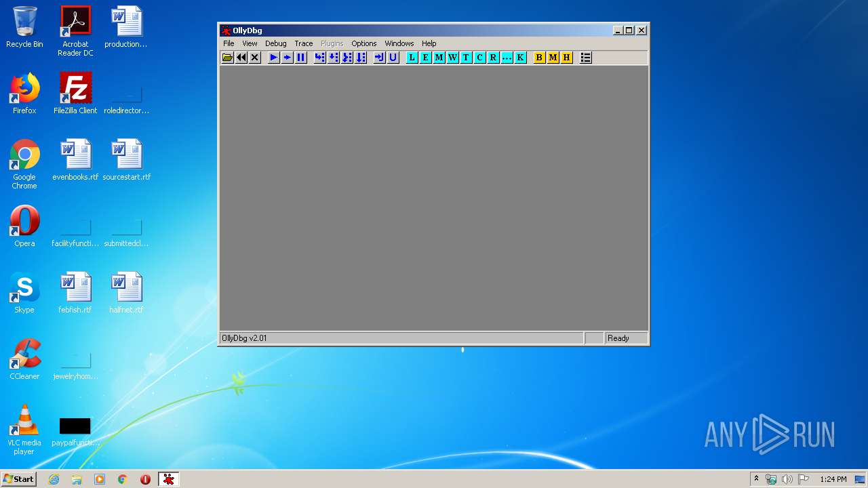The image size is (868, 488).
Task: Click the Close program X toolbar icon
Action: (255, 58)
